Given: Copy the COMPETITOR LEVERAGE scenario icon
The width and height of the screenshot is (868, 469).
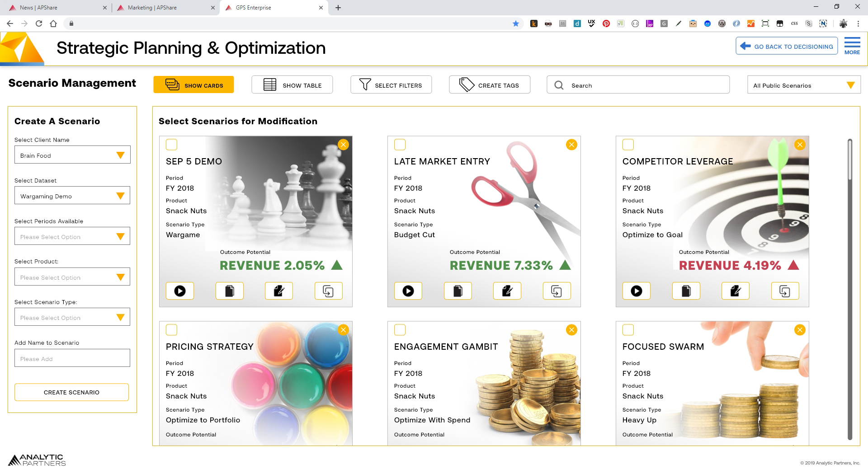Looking at the screenshot, I should [x=686, y=291].
